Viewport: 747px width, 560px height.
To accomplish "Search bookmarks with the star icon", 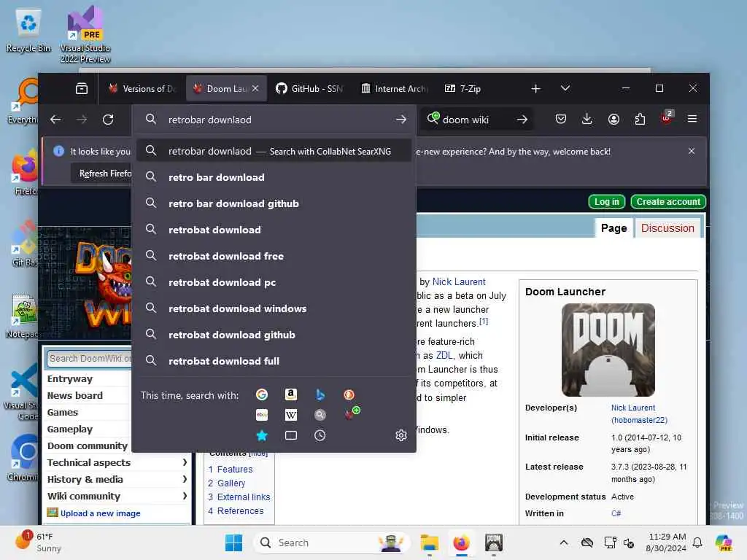I will (x=262, y=435).
